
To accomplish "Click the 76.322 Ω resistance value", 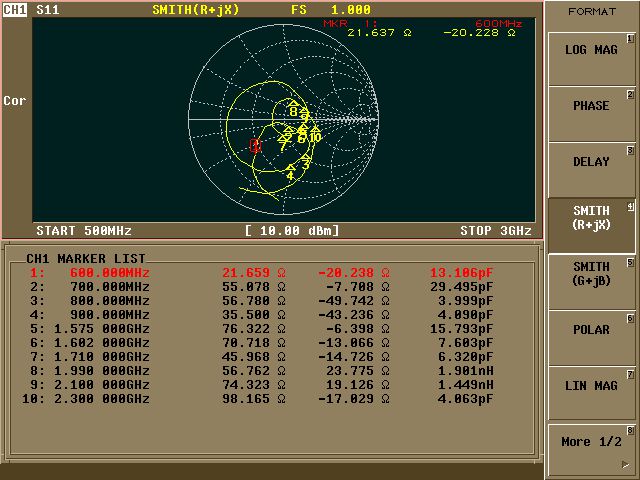I will 254,329.
